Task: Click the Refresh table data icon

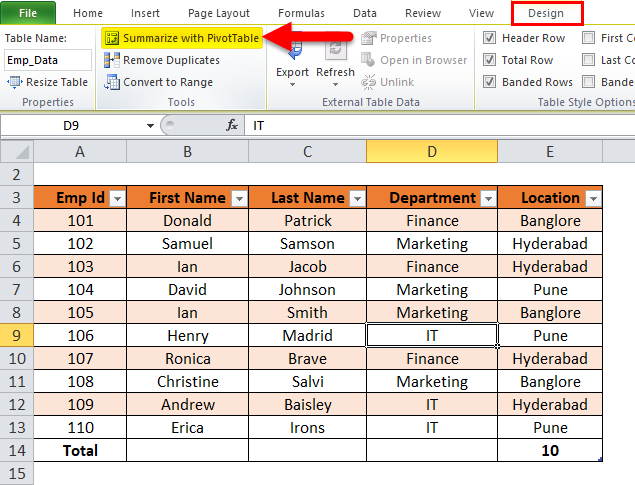Action: (x=335, y=48)
